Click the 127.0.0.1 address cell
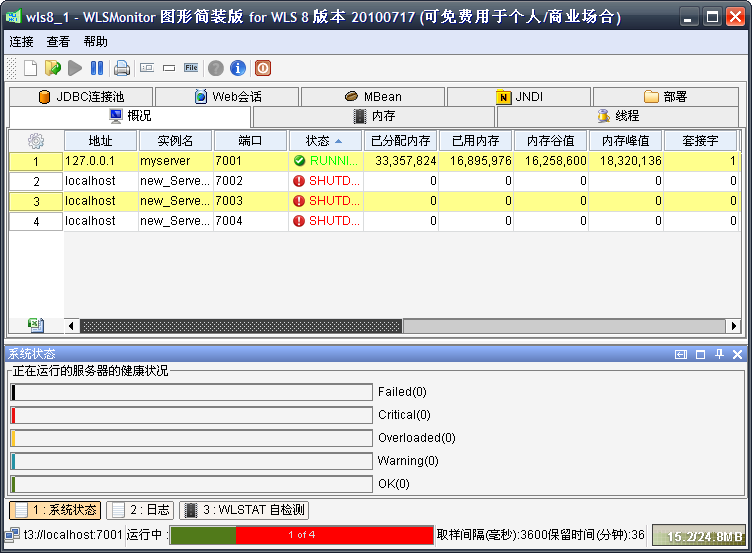The image size is (752, 553). click(x=101, y=161)
